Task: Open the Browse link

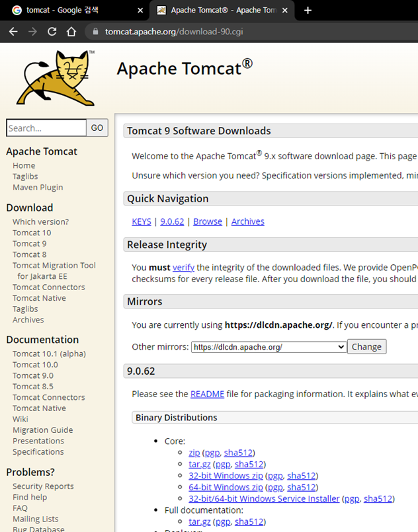Action: click(x=208, y=221)
